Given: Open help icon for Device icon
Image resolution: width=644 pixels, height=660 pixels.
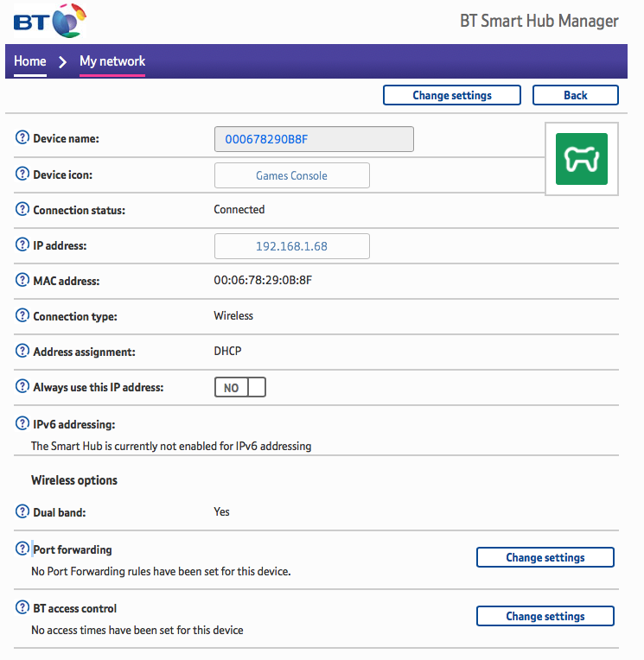Looking at the screenshot, I should click(x=22, y=174).
